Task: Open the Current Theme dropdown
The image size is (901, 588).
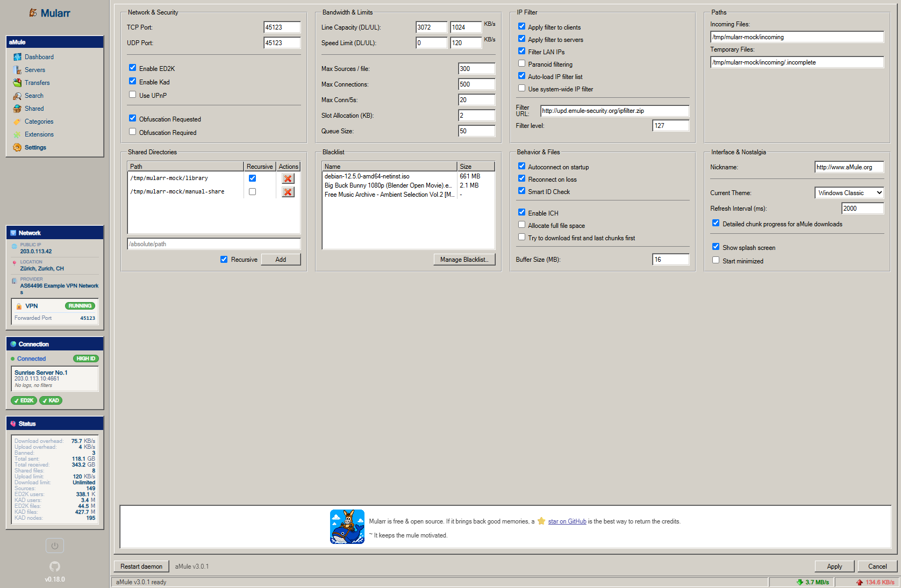Action: pos(849,193)
